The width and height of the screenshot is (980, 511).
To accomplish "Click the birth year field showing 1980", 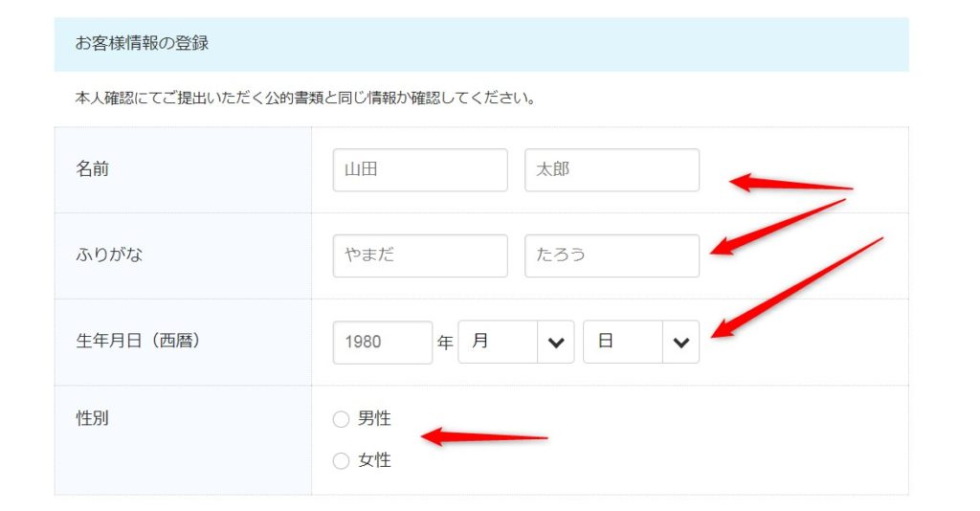I will point(382,342).
